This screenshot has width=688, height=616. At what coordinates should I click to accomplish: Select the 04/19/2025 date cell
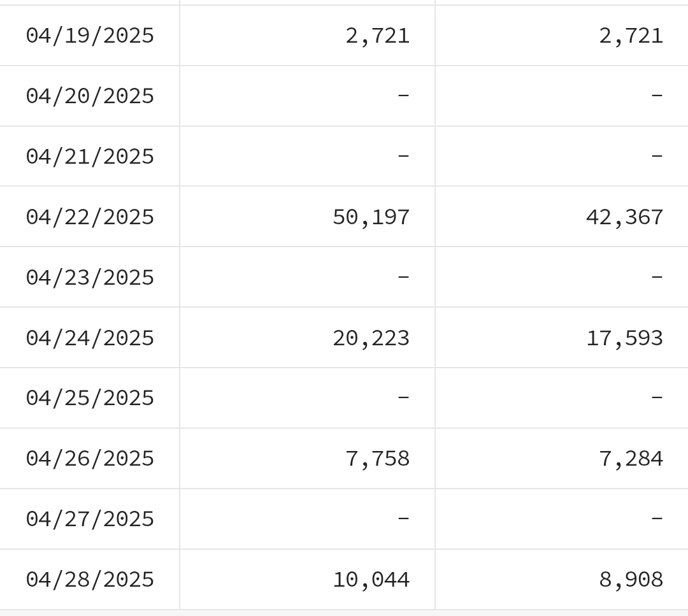(90, 36)
